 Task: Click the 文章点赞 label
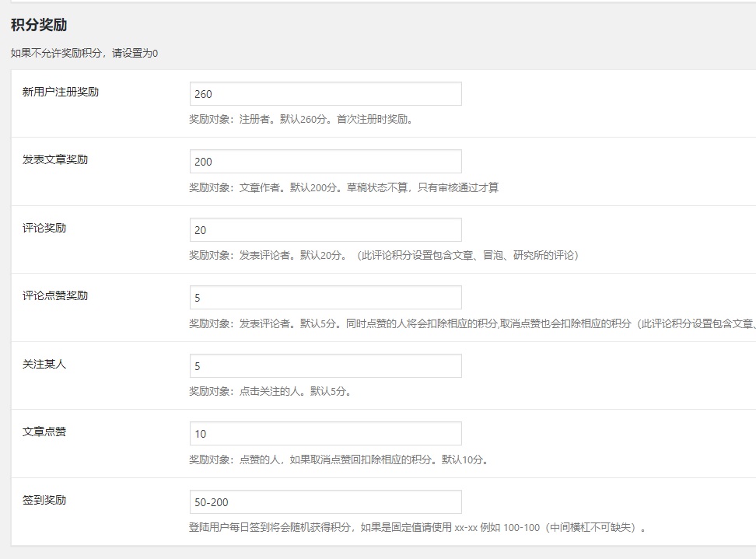(x=44, y=431)
